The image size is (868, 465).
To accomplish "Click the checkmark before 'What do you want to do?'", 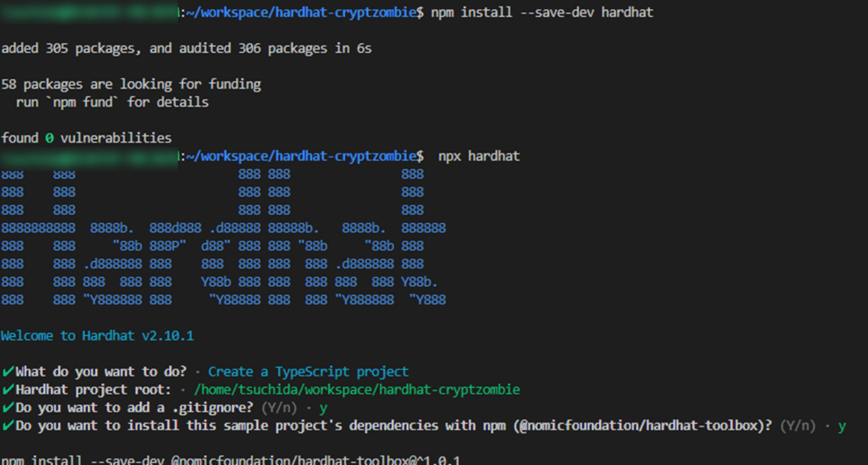I will coord(7,372).
